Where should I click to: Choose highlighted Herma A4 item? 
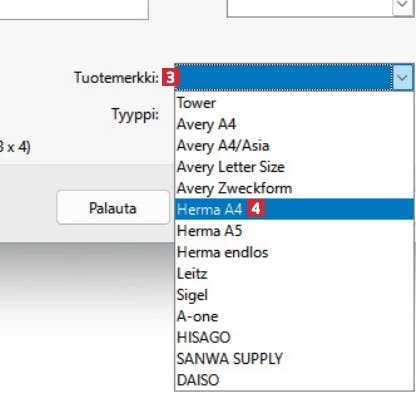[294, 209]
